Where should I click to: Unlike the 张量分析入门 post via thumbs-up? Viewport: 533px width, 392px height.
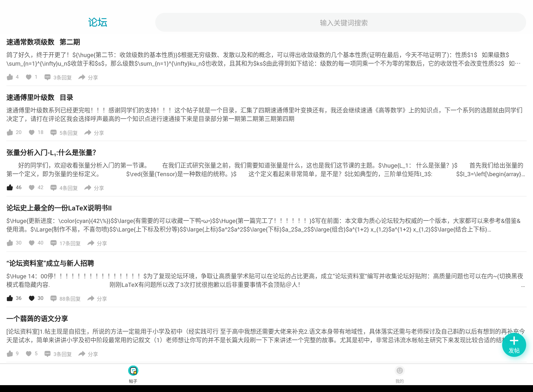click(x=10, y=188)
